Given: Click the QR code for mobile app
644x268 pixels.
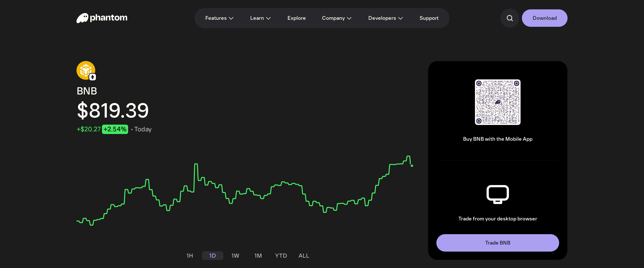Looking at the screenshot, I should [497, 102].
